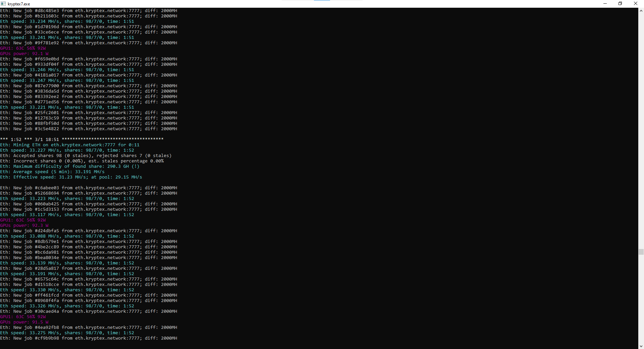Viewport: 644px width, 349px height.
Task: Click the line with job #8db579e1
Action: [89, 242]
